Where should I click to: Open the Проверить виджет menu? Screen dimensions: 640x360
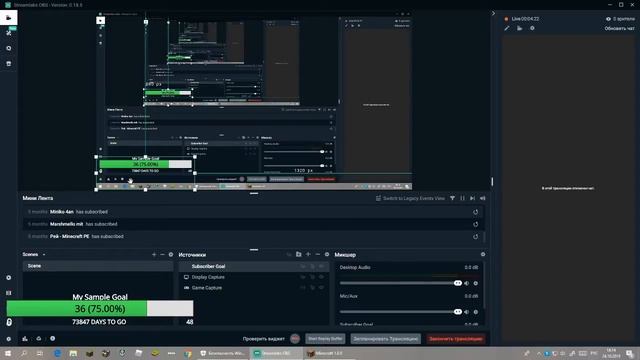click(264, 339)
